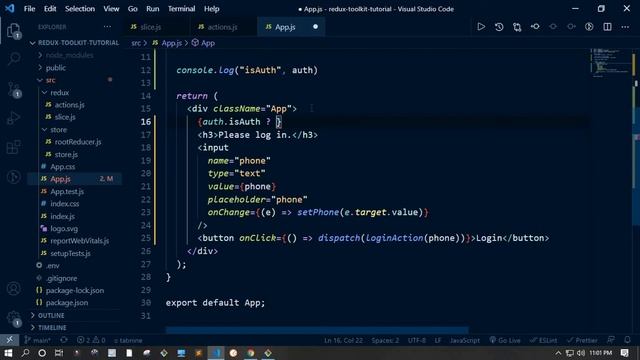
Task: Open the Extensions view
Action: click(13, 147)
